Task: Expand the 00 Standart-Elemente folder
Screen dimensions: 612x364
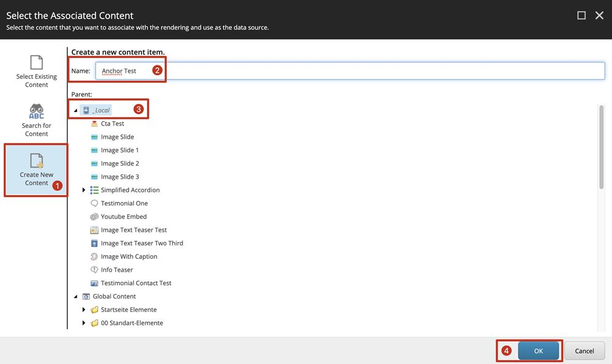Action: (x=84, y=323)
